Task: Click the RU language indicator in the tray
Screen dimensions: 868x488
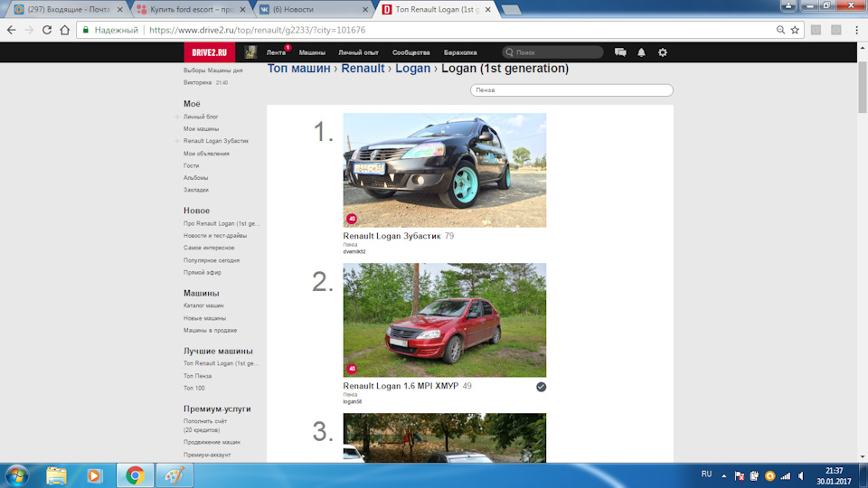Action: coord(706,474)
